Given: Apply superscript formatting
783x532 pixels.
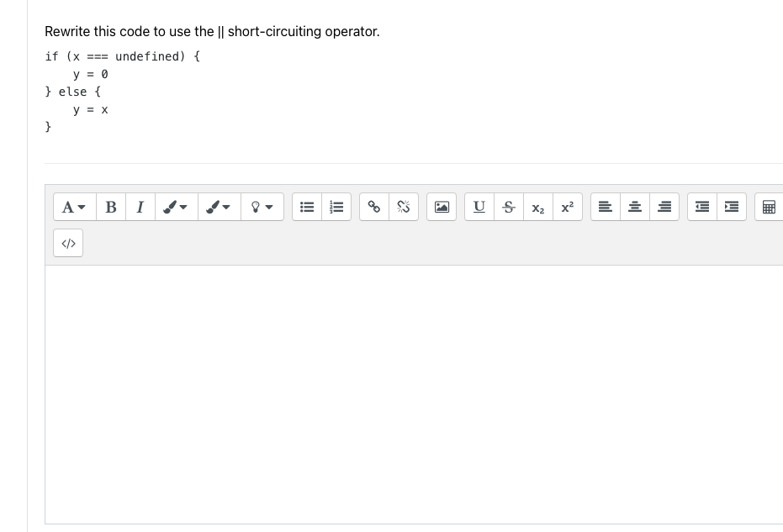Looking at the screenshot, I should [x=568, y=207].
